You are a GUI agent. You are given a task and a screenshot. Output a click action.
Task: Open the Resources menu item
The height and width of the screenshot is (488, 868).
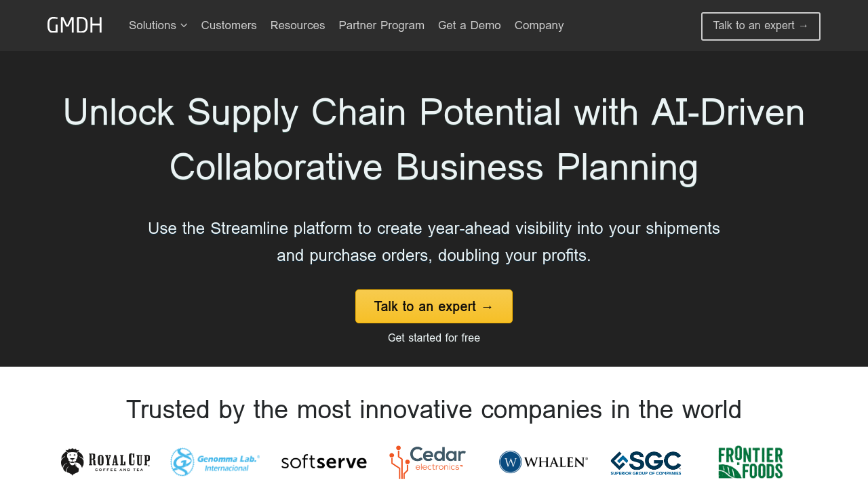pyautogui.click(x=298, y=26)
